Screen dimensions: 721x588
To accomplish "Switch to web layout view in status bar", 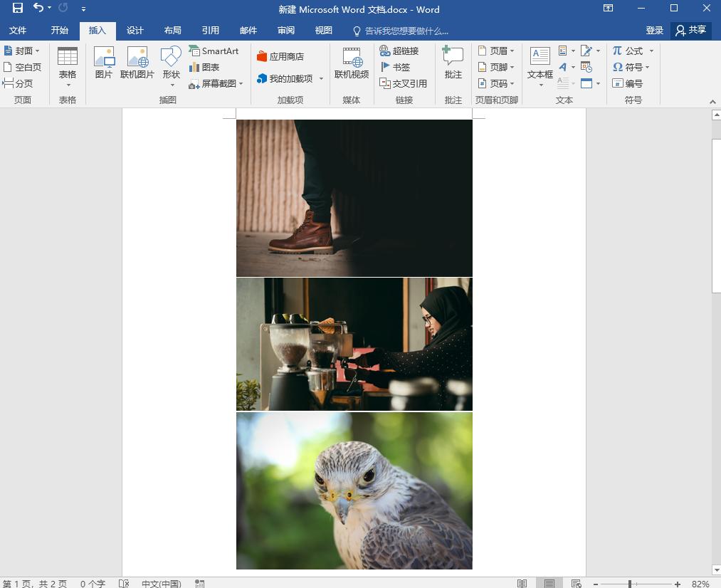I will coord(575,584).
